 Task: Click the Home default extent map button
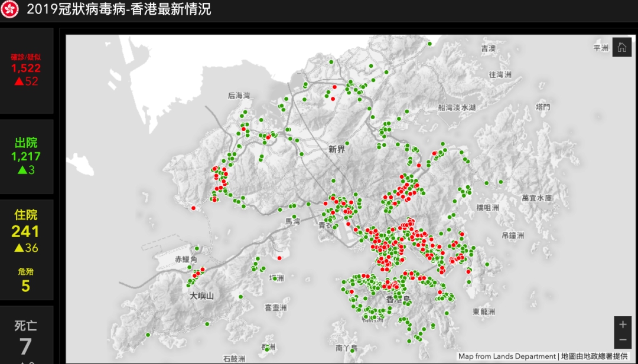pyautogui.click(x=621, y=48)
